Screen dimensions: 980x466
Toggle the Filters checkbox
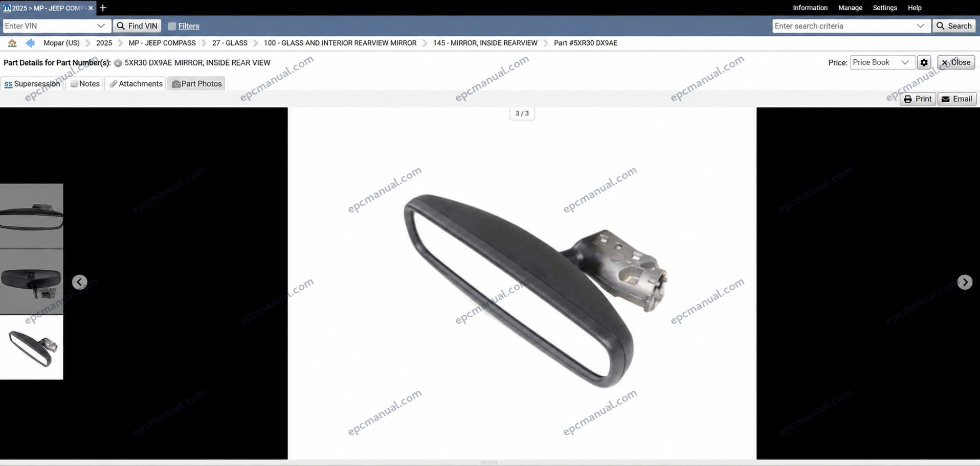click(172, 26)
